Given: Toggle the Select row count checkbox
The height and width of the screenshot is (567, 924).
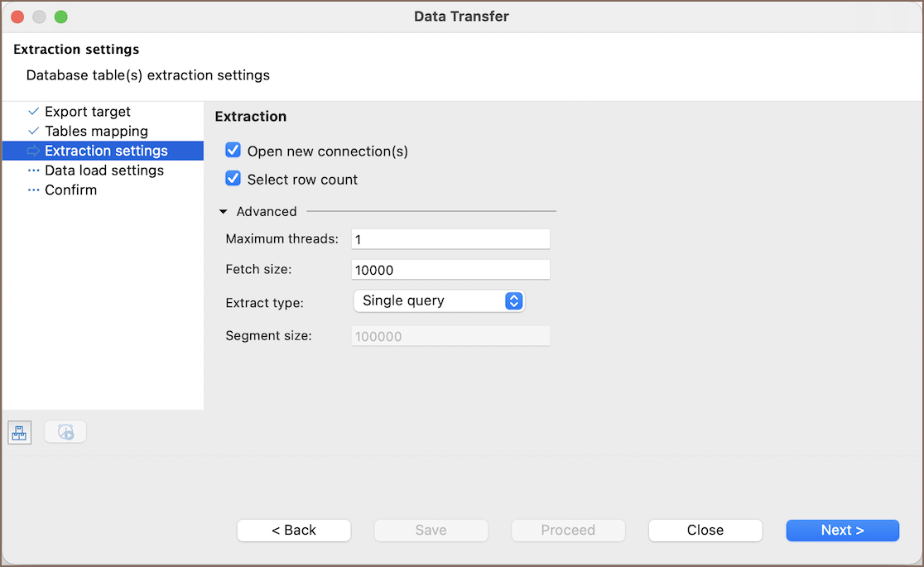Looking at the screenshot, I should click(x=233, y=179).
